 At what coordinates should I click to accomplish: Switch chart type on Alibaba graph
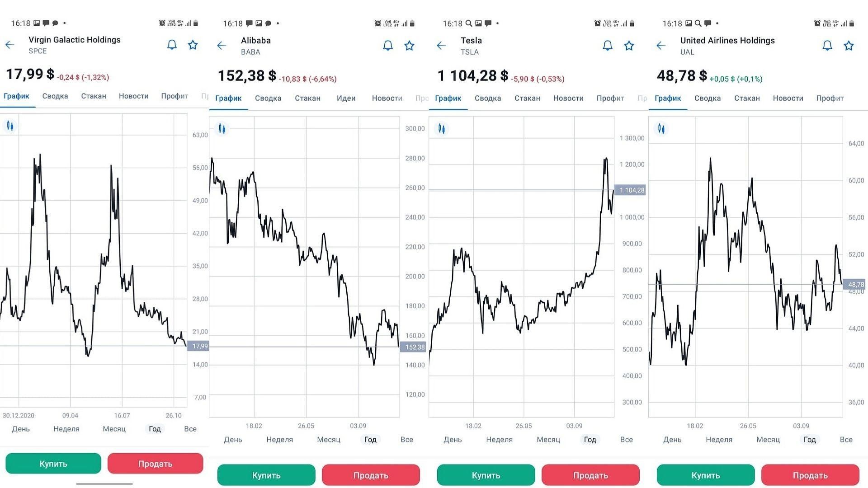[x=222, y=129]
